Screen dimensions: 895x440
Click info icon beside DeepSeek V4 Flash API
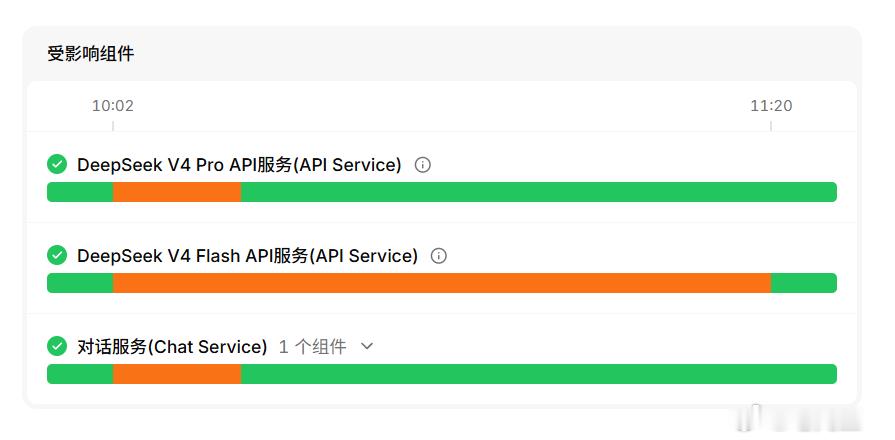tap(438, 256)
